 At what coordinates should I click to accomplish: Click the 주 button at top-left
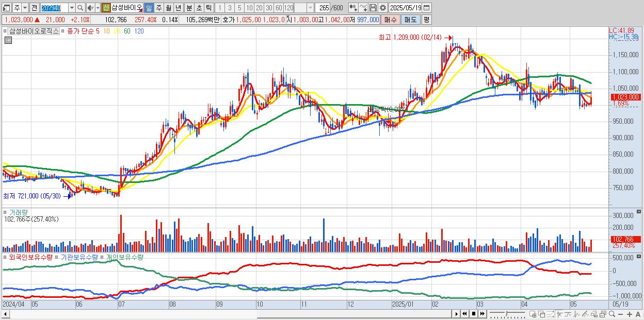point(17,8)
